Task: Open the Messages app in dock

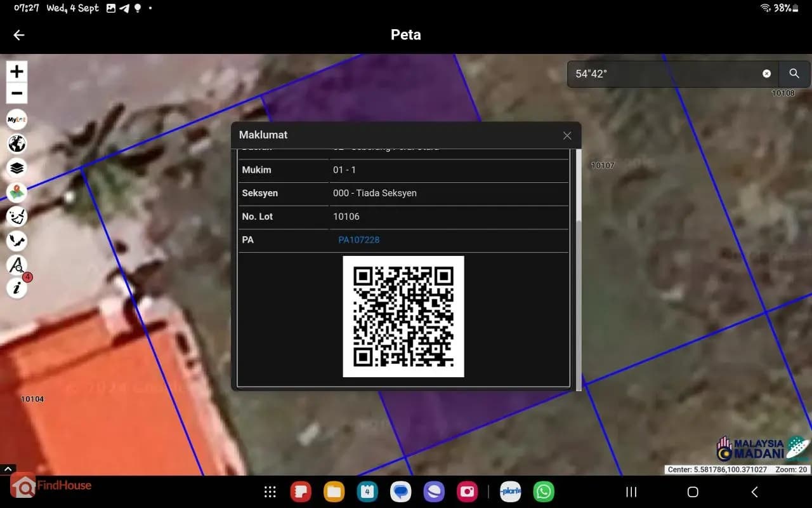Action: coord(400,491)
